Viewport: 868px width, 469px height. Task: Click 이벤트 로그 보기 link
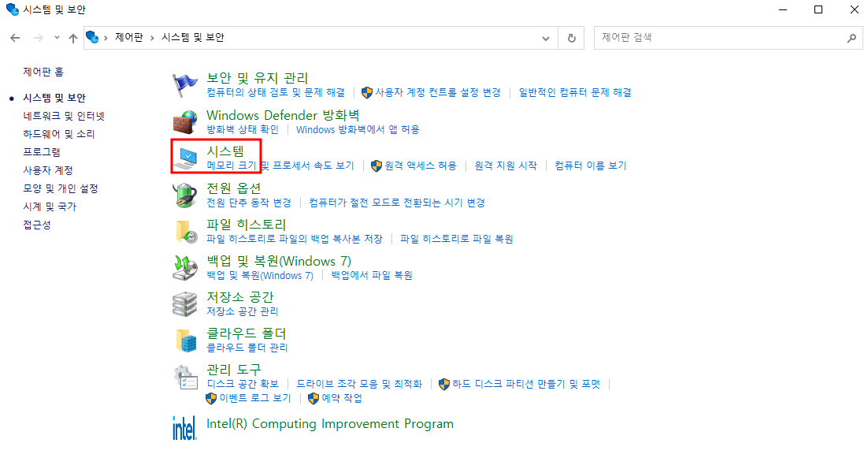pyautogui.click(x=254, y=398)
